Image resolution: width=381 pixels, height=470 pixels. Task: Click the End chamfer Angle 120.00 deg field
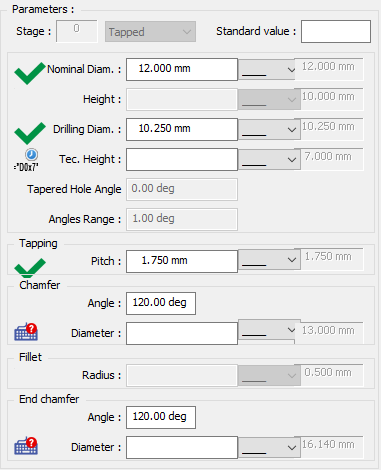(x=161, y=417)
